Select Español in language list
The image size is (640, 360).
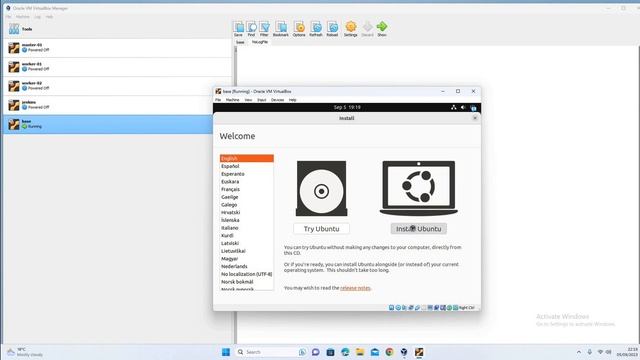pos(247,166)
